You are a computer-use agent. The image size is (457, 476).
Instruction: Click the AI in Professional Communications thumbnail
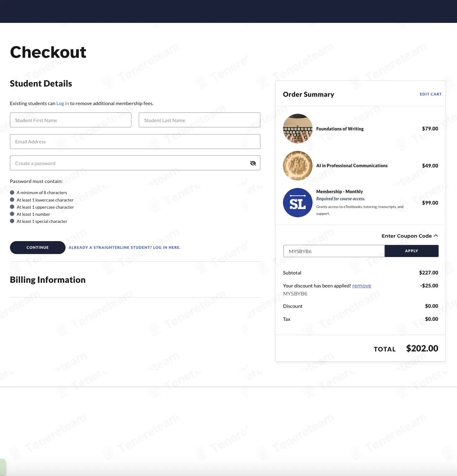pyautogui.click(x=298, y=166)
